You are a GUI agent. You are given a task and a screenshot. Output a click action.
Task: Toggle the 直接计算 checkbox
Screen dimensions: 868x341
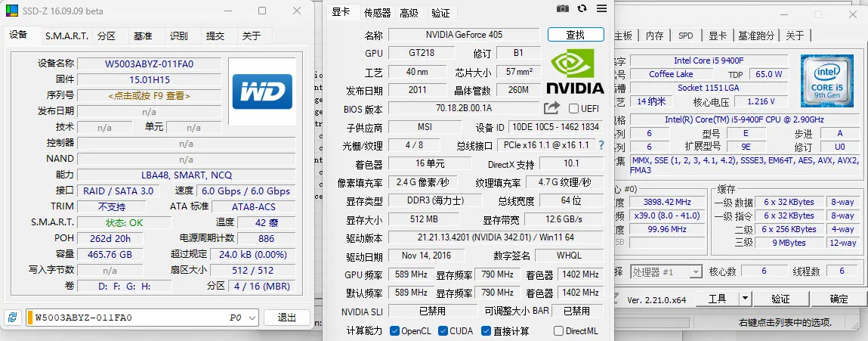[486, 331]
